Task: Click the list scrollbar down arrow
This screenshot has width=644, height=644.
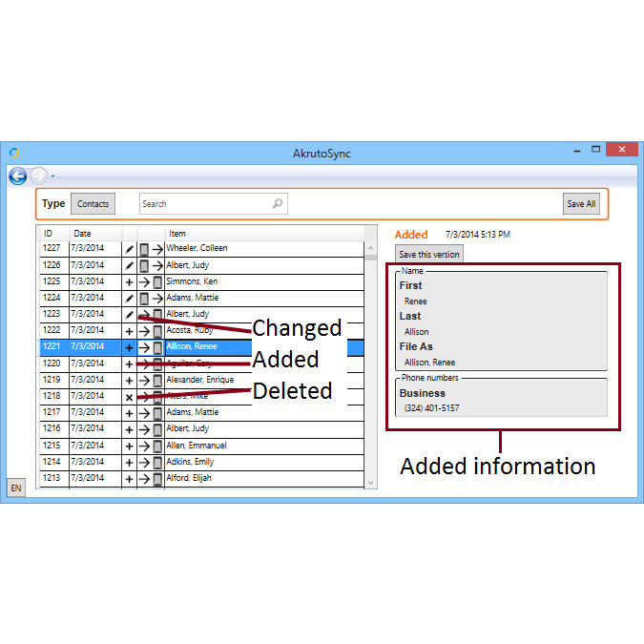Action: coord(370,483)
